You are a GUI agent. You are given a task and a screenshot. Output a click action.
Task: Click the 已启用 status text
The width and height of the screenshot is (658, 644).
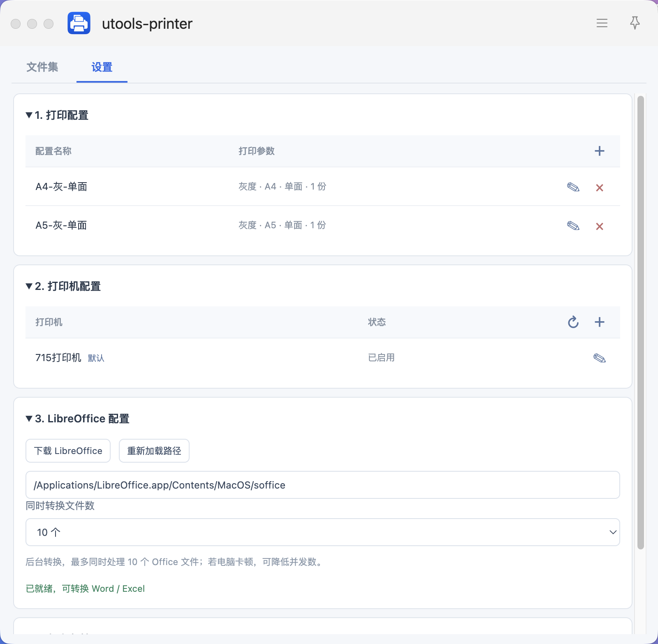pyautogui.click(x=381, y=358)
